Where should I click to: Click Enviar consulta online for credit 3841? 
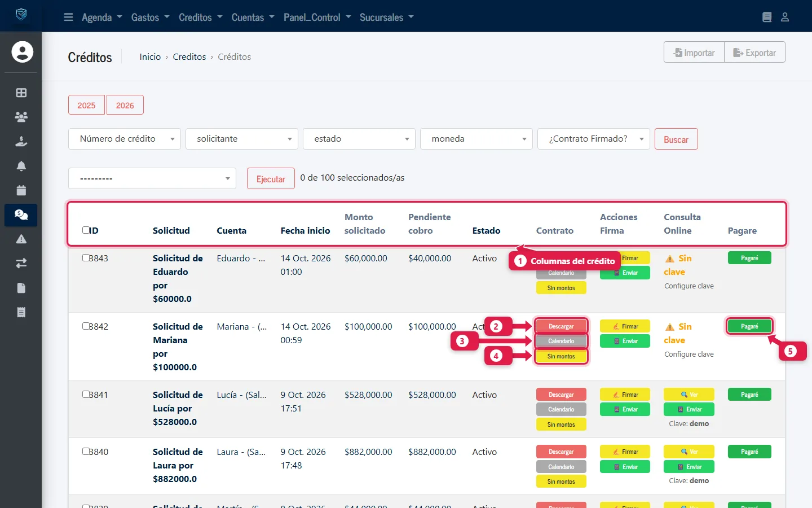click(x=689, y=409)
